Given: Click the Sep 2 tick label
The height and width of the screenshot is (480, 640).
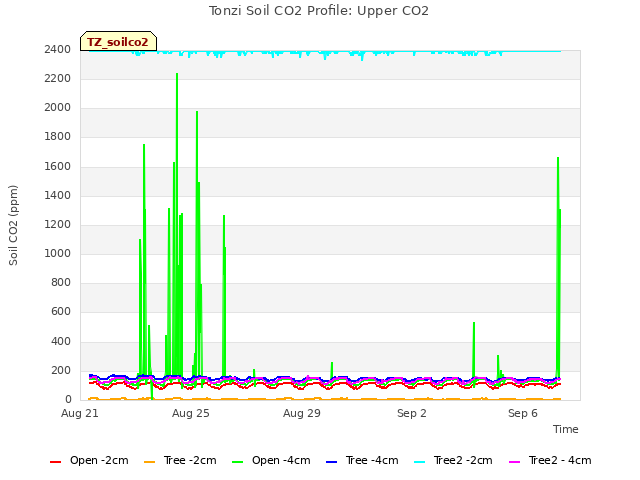Looking at the screenshot, I should (x=412, y=413).
